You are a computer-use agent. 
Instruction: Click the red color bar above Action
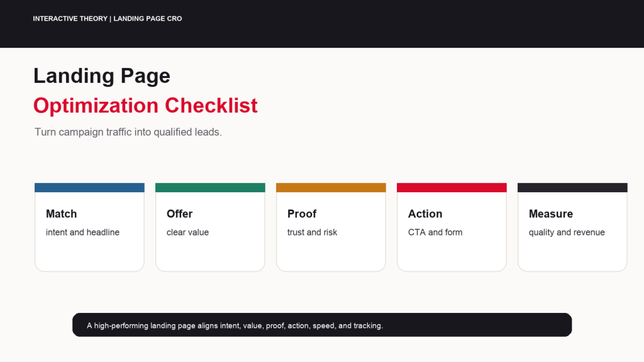tap(452, 187)
